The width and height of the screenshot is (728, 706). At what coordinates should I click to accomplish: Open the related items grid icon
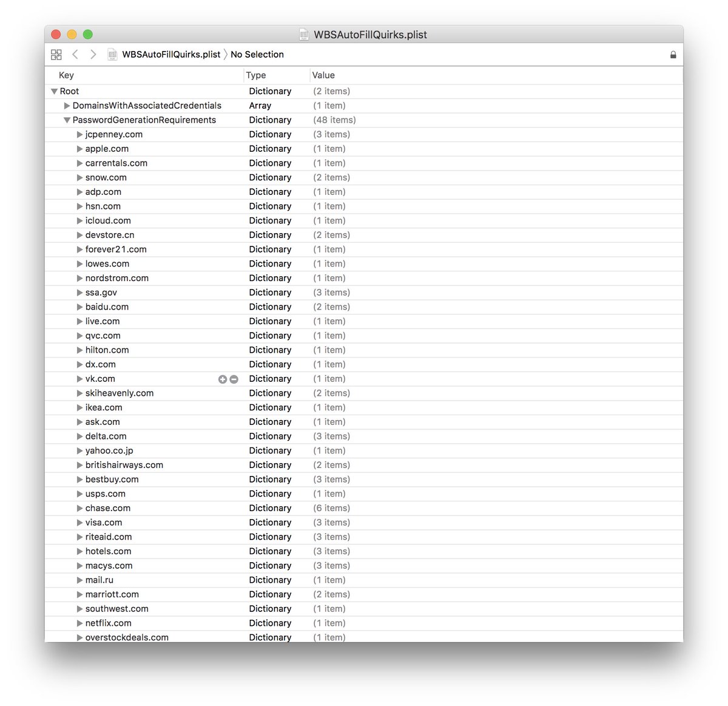[x=56, y=55]
